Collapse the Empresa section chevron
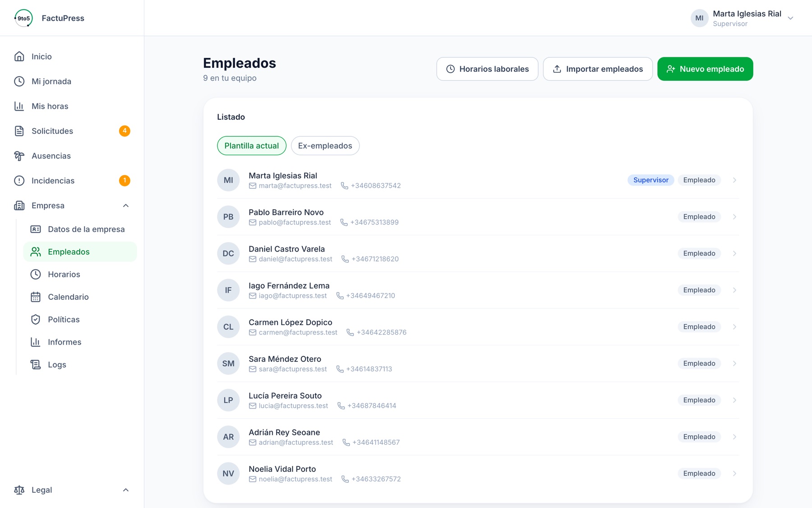812x508 pixels. [x=126, y=205]
